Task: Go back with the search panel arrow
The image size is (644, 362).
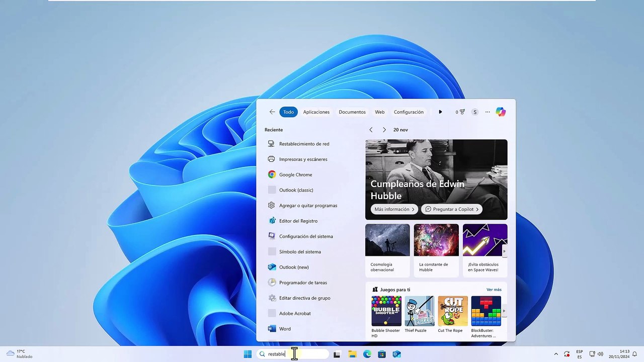Action: pos(272,112)
